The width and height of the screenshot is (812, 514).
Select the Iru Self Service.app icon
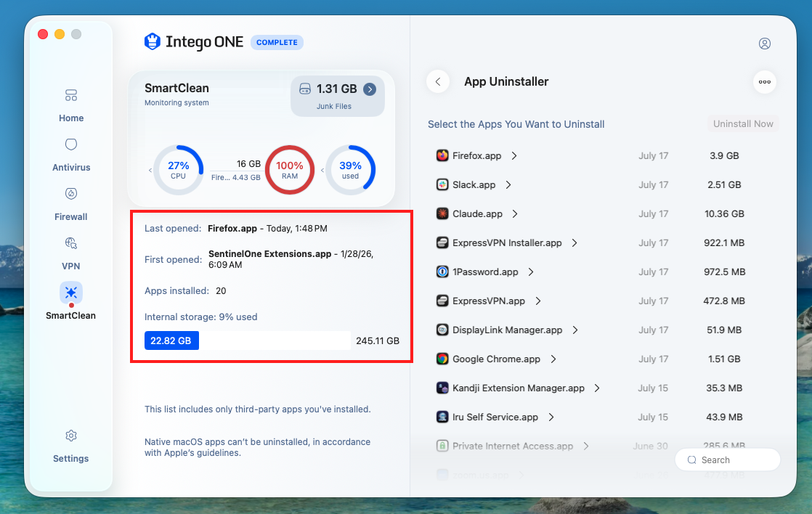pyautogui.click(x=442, y=417)
